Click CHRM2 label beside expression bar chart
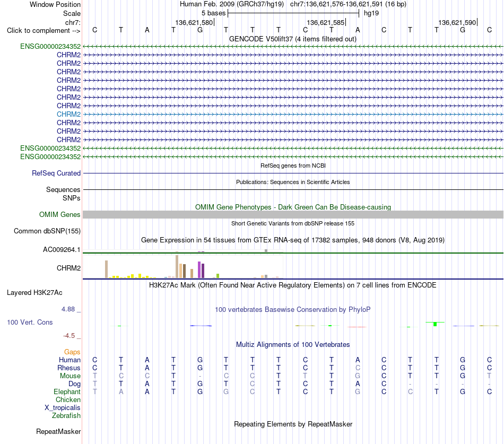The image size is (504, 444). (x=68, y=268)
